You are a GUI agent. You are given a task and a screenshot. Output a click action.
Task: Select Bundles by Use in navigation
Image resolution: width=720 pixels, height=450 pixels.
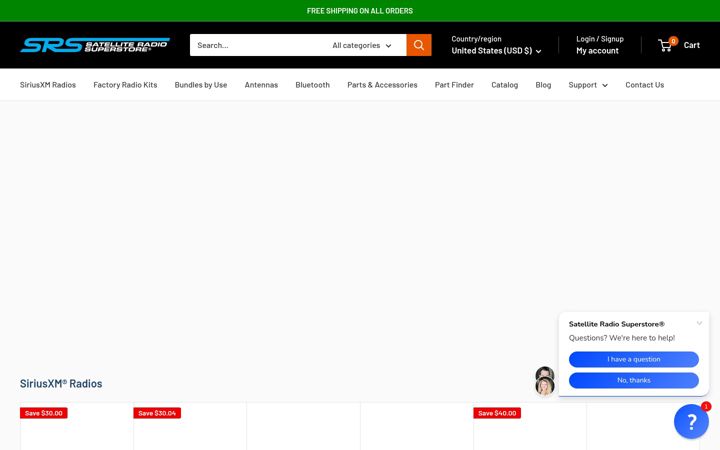tap(201, 85)
